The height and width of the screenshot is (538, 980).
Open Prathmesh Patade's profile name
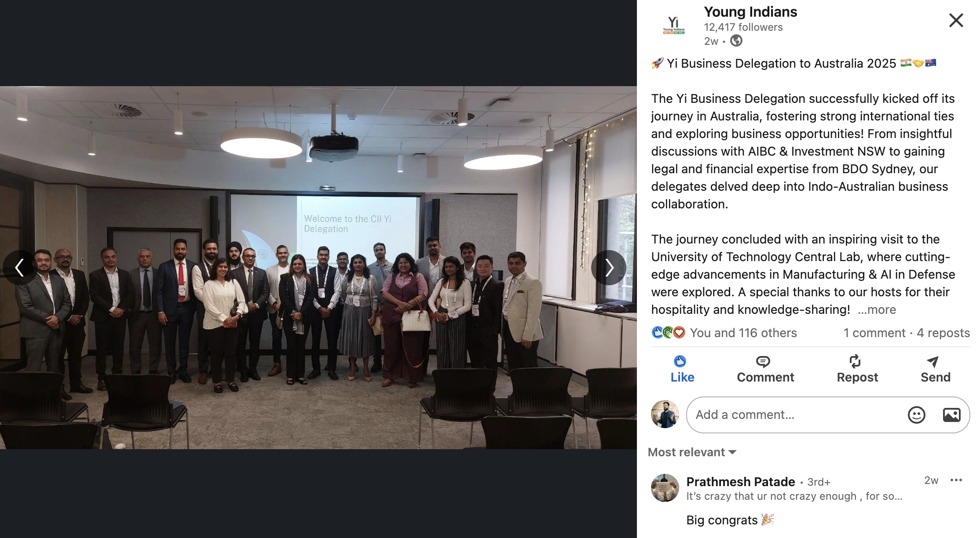click(741, 482)
